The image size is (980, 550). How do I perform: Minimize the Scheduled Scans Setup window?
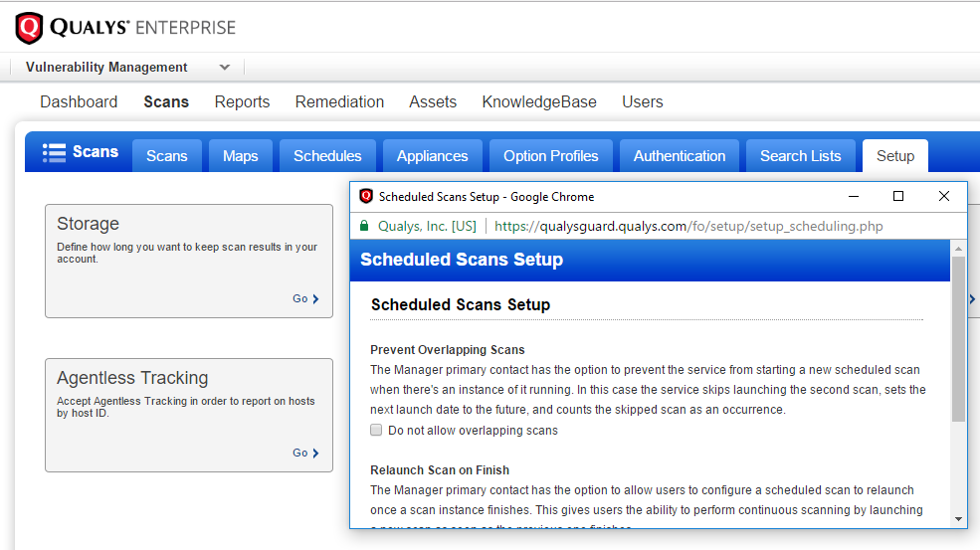pos(852,197)
